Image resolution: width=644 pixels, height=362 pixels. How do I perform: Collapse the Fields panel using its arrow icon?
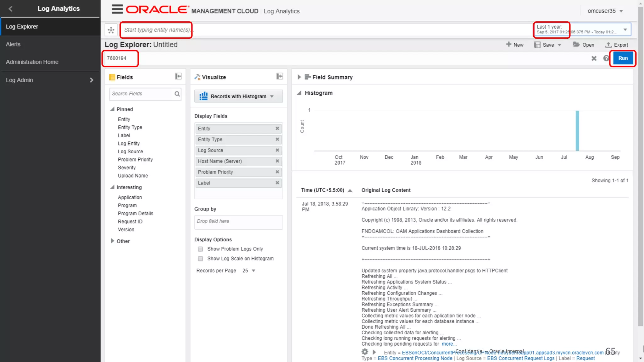(178, 76)
